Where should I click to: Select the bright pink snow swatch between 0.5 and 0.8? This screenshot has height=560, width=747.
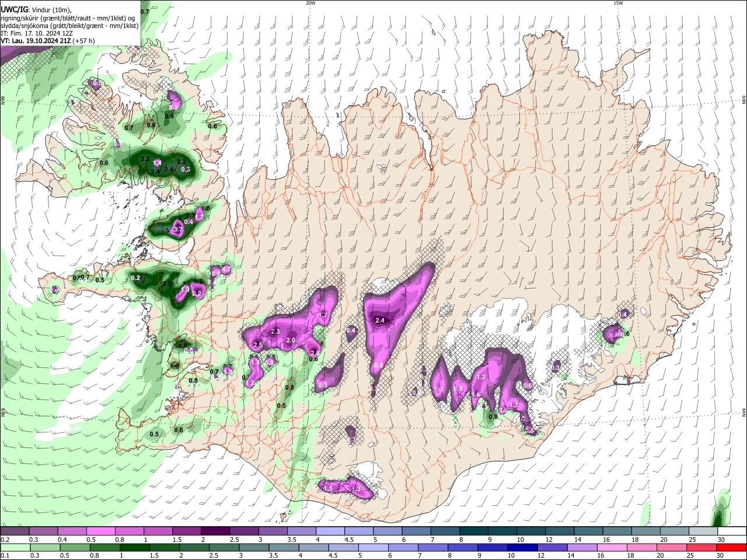(100, 531)
